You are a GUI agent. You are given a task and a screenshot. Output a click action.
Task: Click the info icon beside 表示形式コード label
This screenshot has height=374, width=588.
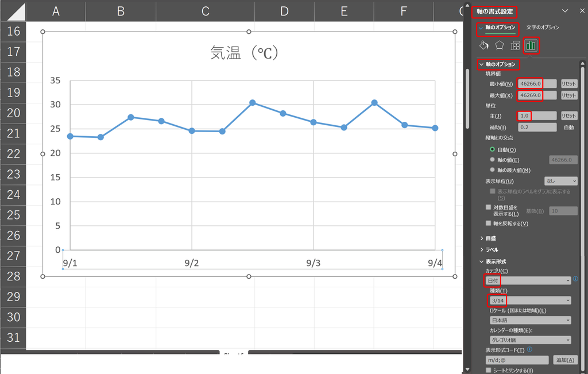coord(529,349)
